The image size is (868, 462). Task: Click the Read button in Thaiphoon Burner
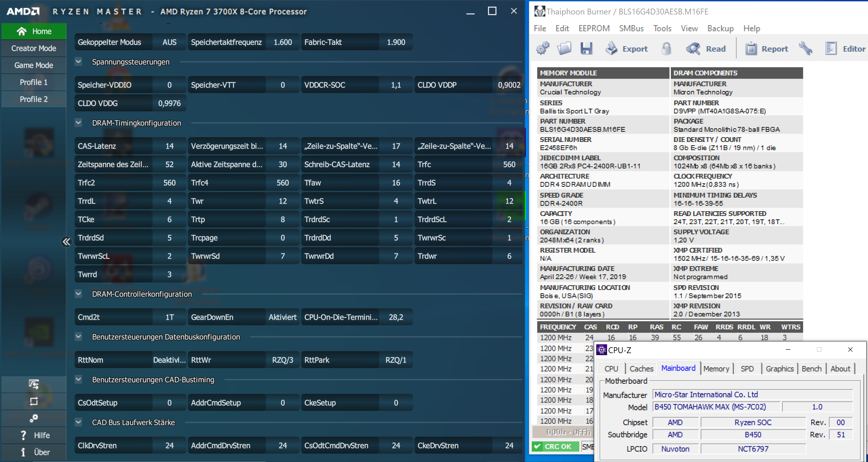coord(706,49)
